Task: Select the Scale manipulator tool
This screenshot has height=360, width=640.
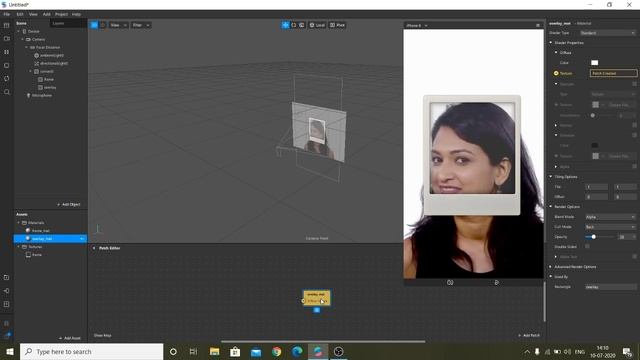Action: 302,25
